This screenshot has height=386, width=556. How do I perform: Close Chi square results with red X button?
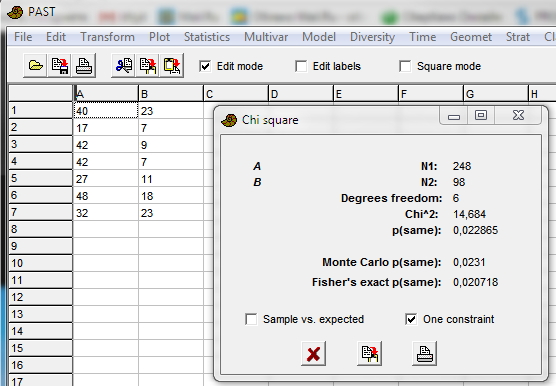point(313,353)
